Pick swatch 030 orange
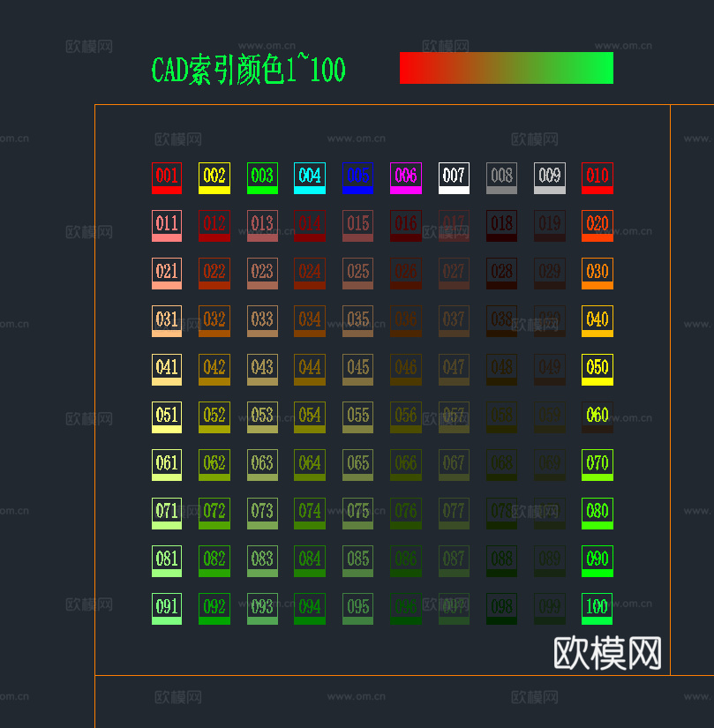 (x=597, y=273)
